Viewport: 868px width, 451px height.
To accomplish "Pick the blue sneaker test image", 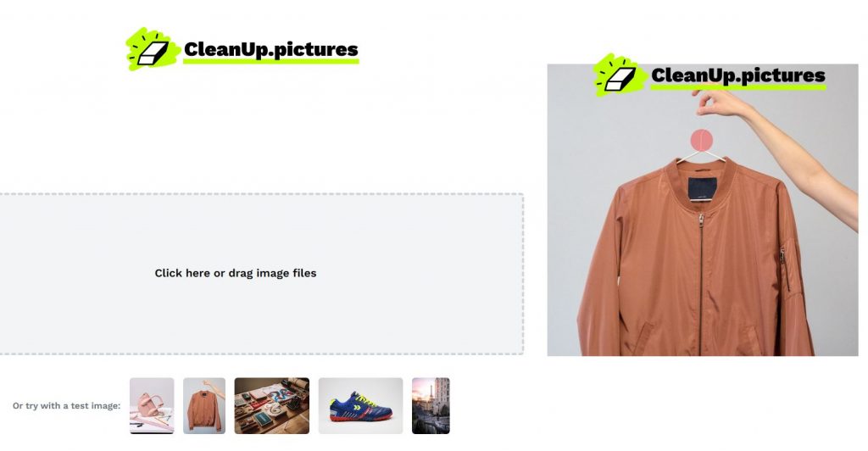I will tap(360, 405).
